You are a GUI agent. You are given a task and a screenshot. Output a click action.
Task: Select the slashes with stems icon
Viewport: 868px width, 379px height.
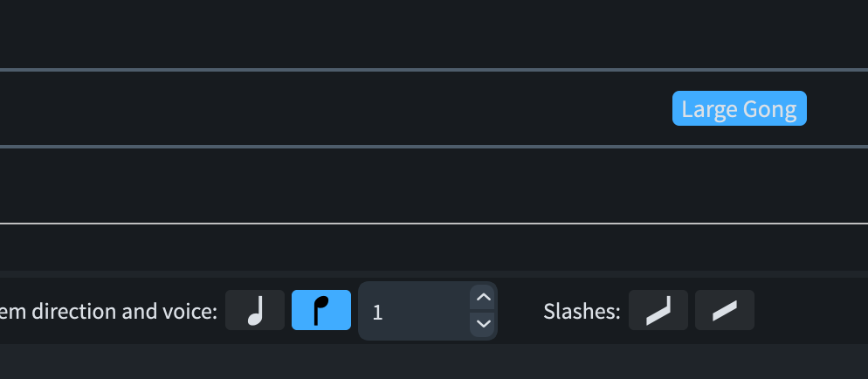658,310
